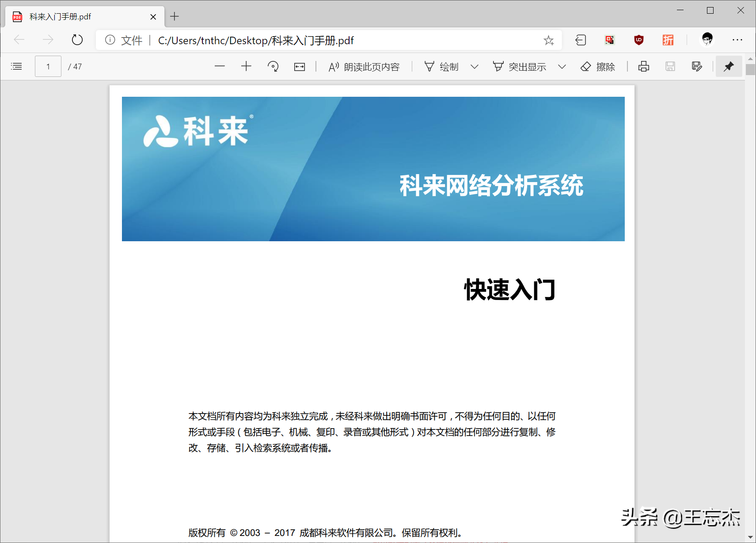Open the uBlock Origin shield extension
This screenshot has height=543, width=756.
tap(639, 40)
